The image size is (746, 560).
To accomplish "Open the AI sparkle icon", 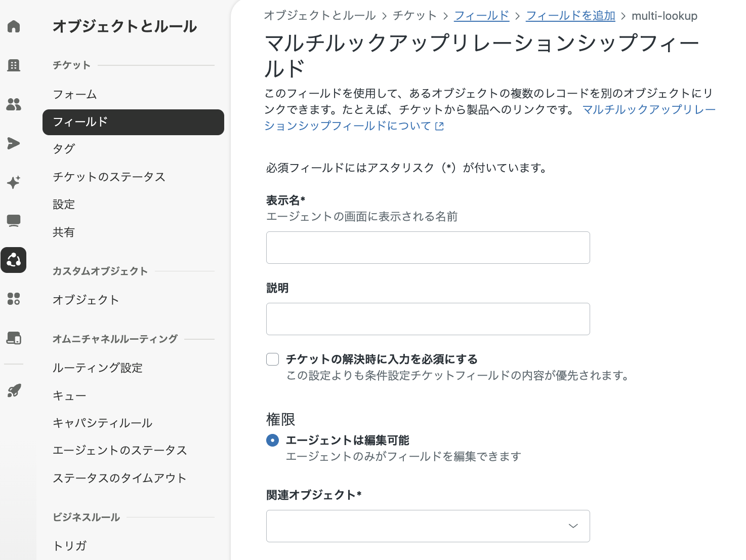I will click(14, 182).
